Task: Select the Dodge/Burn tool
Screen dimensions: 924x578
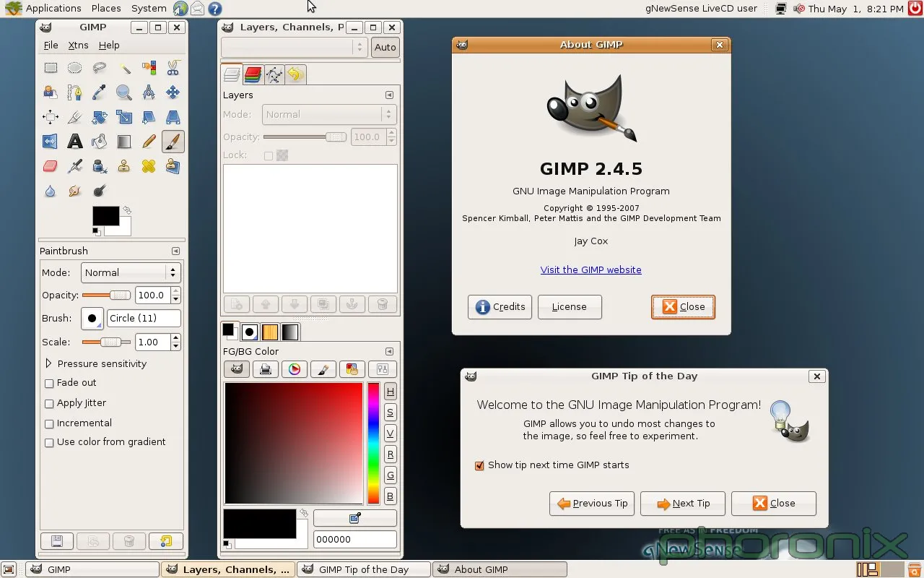Action: [100, 191]
